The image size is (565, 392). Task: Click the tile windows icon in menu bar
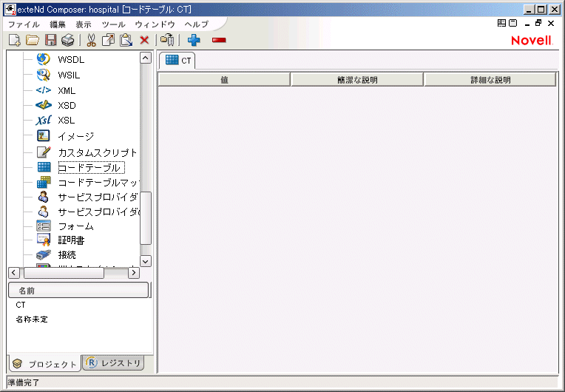501,23
